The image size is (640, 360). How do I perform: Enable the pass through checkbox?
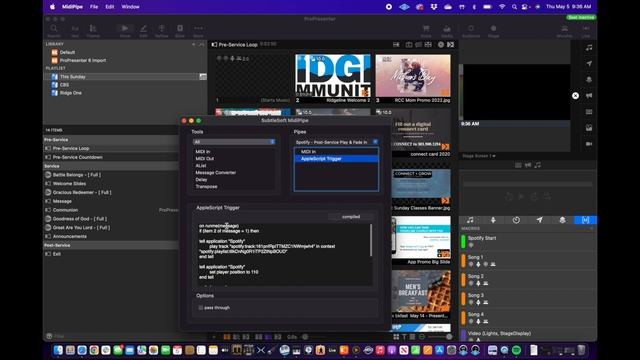(x=200, y=308)
